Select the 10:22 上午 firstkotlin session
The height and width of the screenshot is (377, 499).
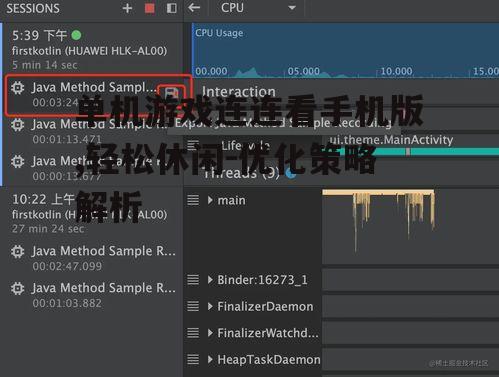92,214
